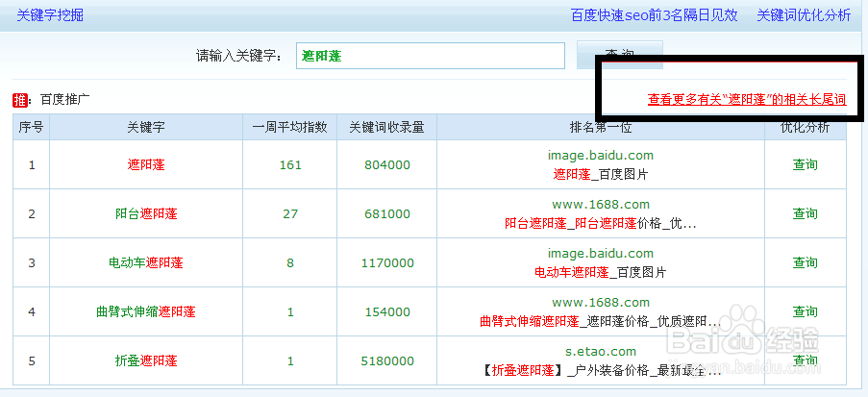The height and width of the screenshot is (397, 868).
Task: Click the index value 27
Action: [290, 213]
